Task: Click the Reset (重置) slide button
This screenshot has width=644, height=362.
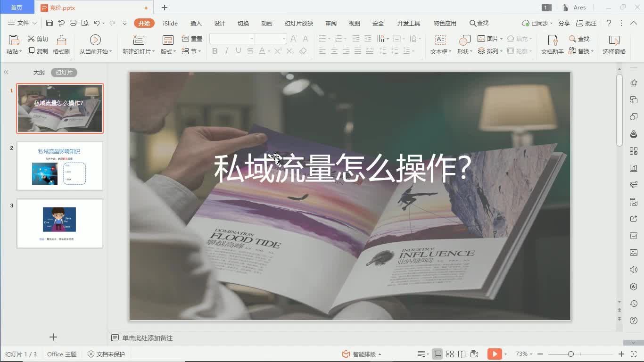Action: click(192, 39)
